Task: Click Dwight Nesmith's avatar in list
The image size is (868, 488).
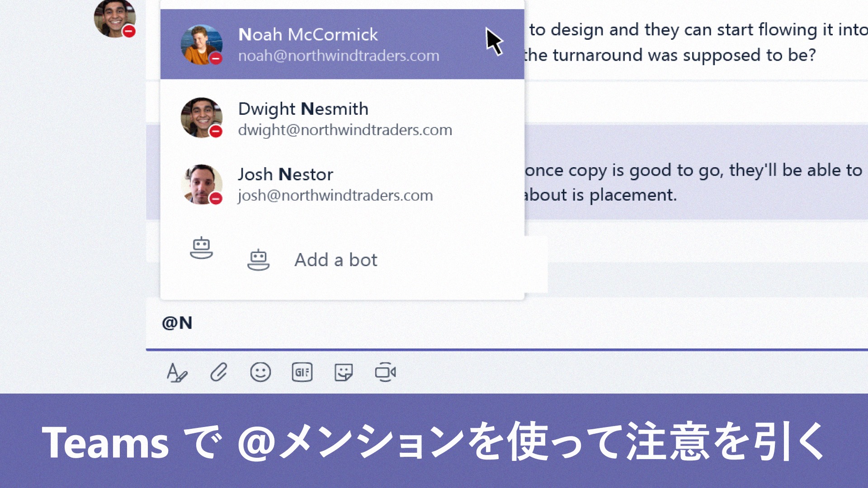Action: point(202,118)
